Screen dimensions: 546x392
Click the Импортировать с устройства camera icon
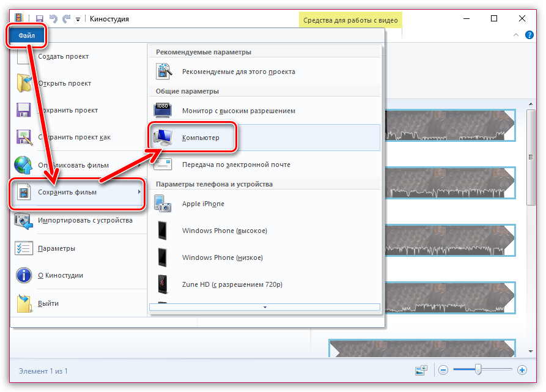click(24, 220)
